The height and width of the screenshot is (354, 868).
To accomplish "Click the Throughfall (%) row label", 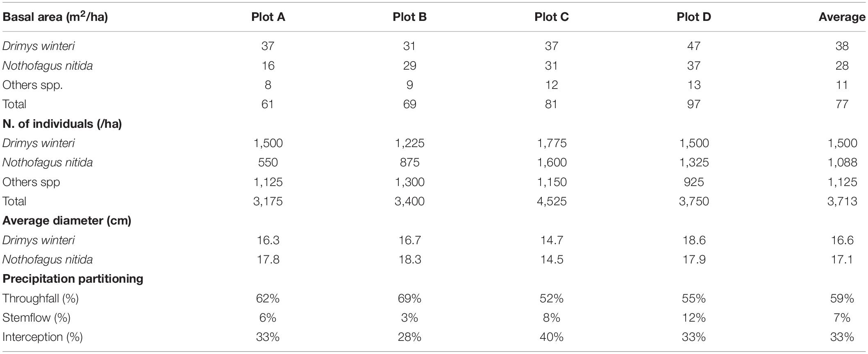I will coord(41,298).
